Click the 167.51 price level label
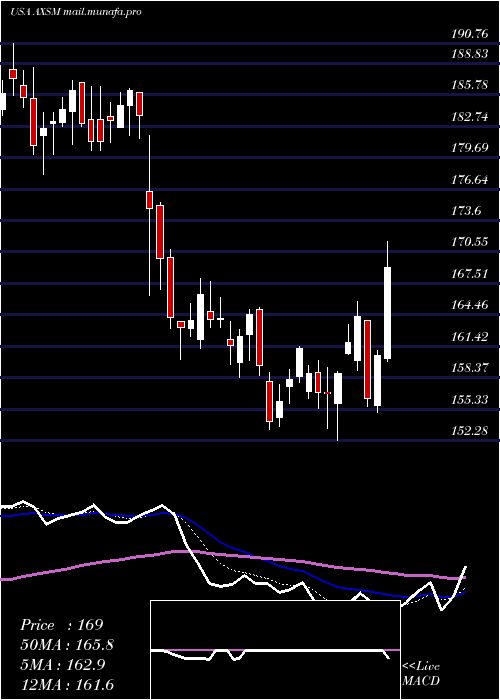Screen dimensions: 500x700 [x=469, y=274]
